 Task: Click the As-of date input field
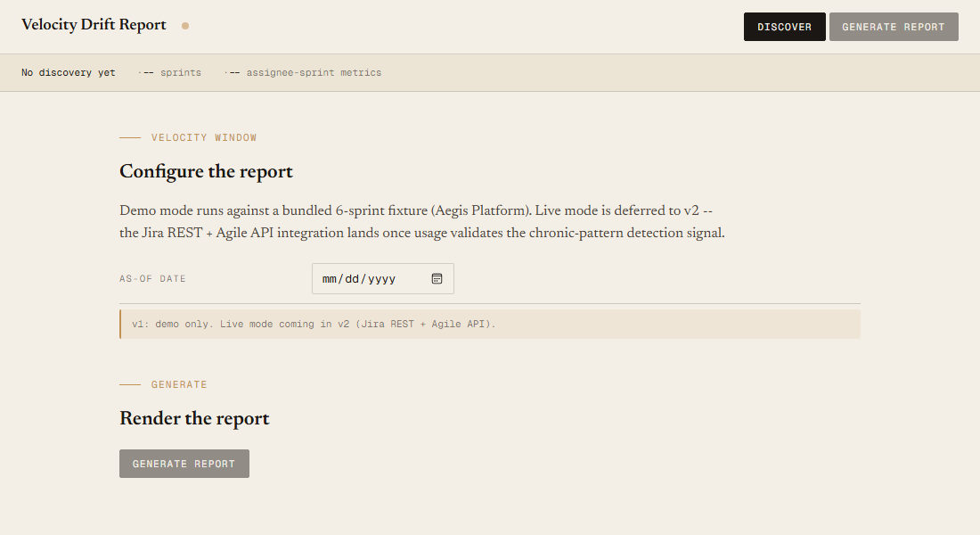tap(383, 278)
